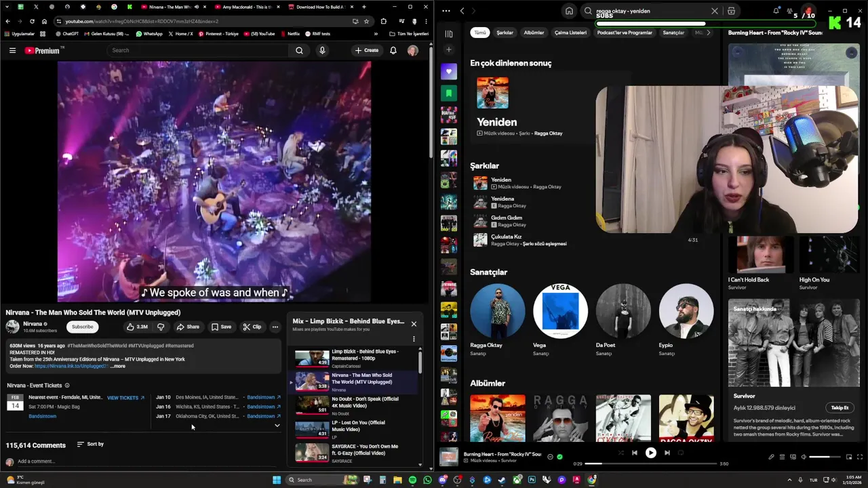The image size is (868, 488).
Task: Click the Add a comment field
Action: coord(146,462)
